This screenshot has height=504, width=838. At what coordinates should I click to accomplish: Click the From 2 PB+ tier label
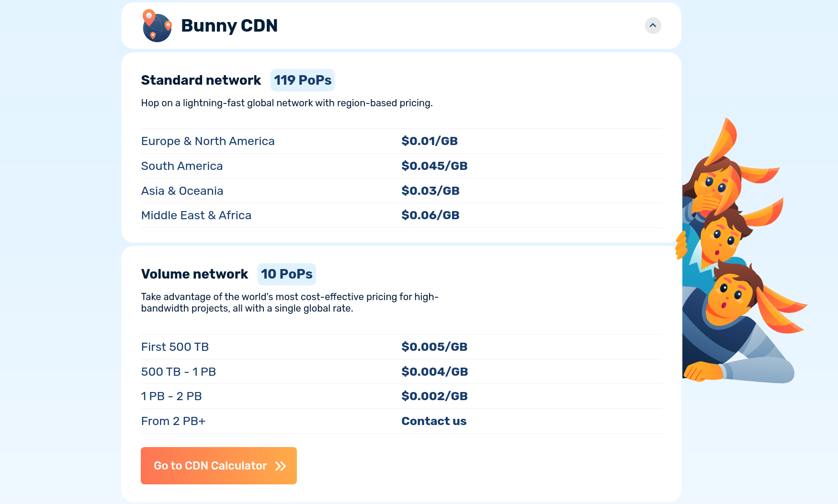coord(173,421)
